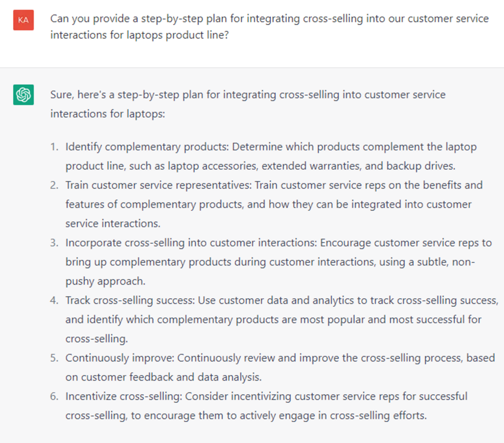This screenshot has width=504, height=443.
Task: Click the "Continuously improve" step heading
Action: click(120, 358)
